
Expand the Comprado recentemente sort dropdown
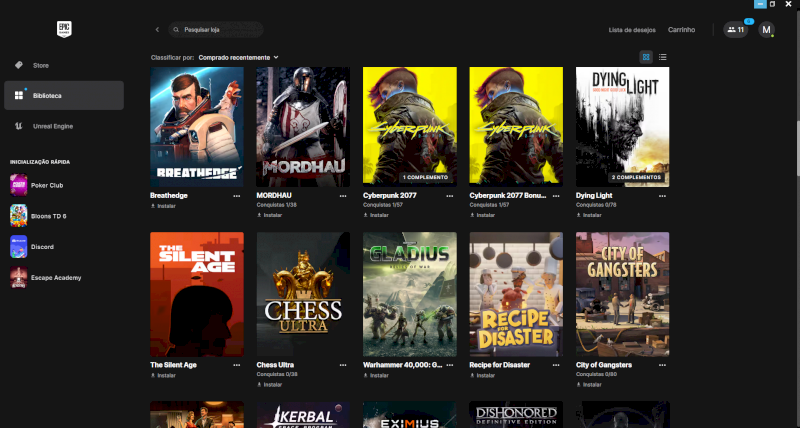[238, 58]
